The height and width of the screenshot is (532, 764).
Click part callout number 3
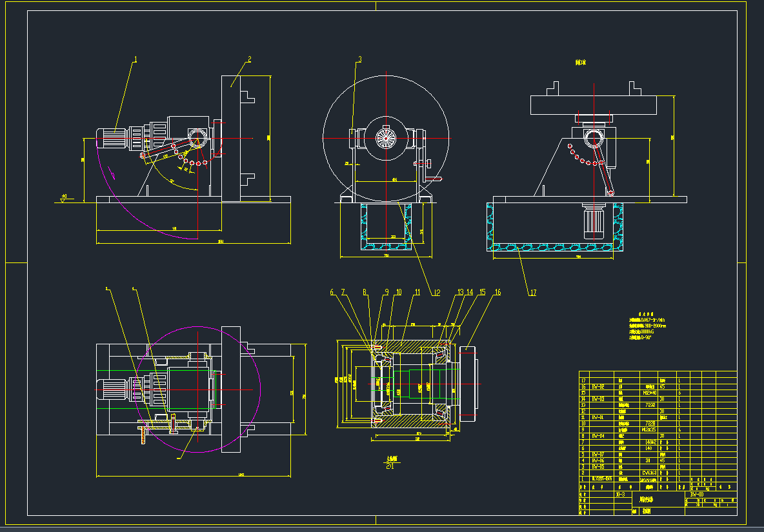(x=359, y=59)
